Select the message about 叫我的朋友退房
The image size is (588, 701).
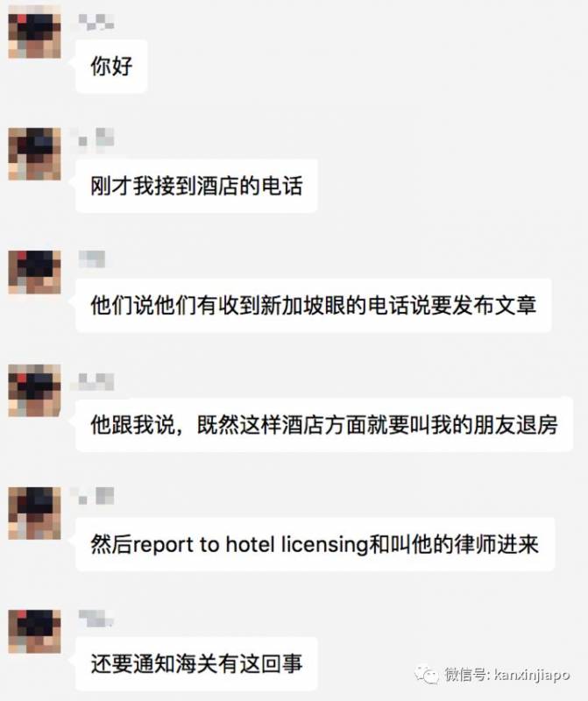click(324, 424)
